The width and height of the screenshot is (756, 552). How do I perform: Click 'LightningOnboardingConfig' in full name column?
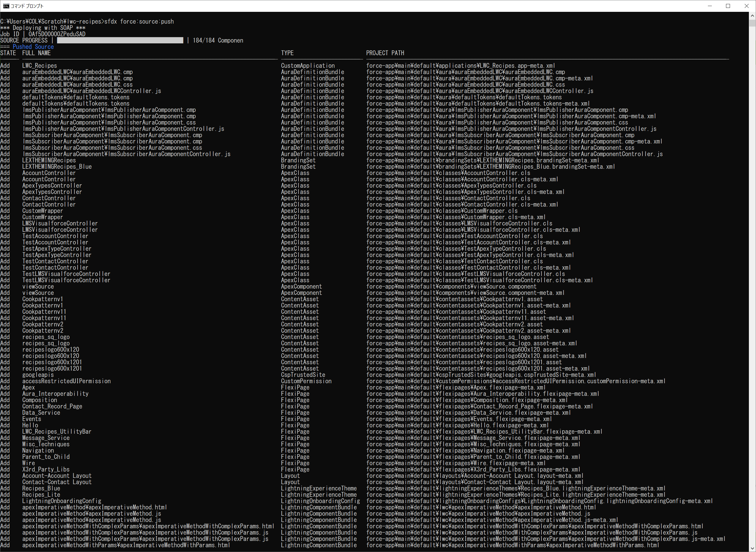click(62, 501)
